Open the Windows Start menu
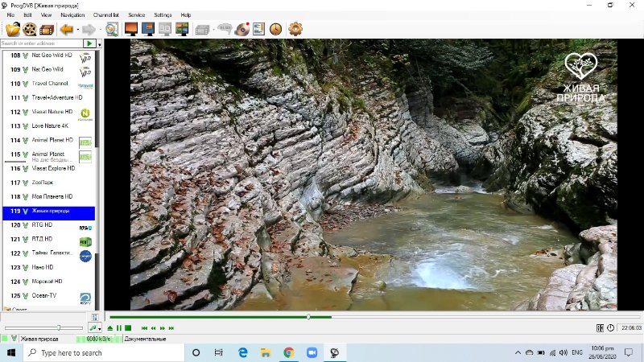Screen dimensions: 644x362 coord(11,353)
